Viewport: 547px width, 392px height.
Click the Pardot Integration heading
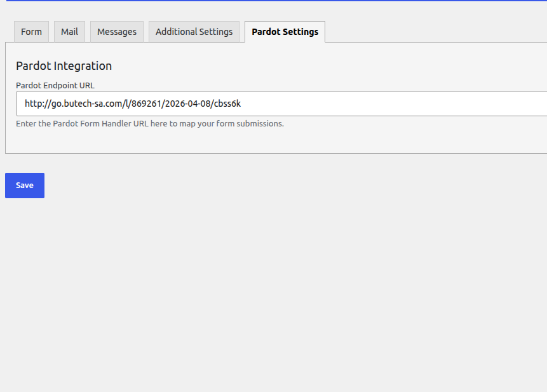click(x=64, y=66)
